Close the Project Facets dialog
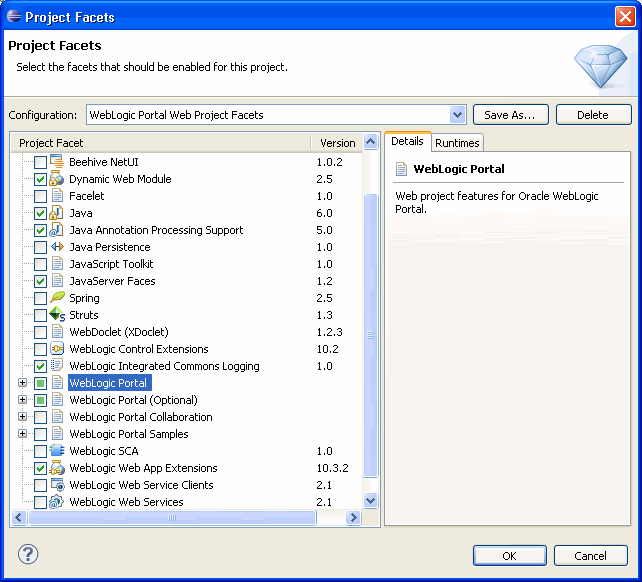The image size is (642, 582). (625, 17)
